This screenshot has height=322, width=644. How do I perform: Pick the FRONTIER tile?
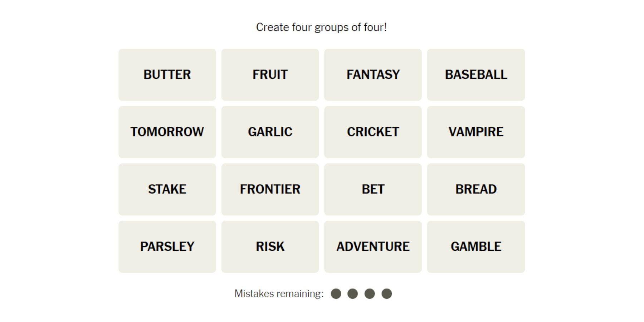pos(270,189)
